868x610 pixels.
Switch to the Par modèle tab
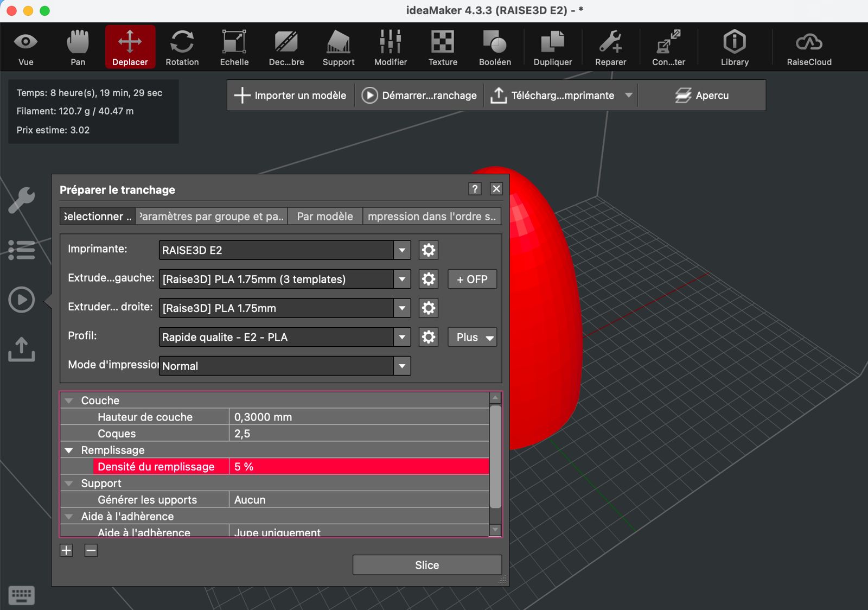pyautogui.click(x=325, y=216)
